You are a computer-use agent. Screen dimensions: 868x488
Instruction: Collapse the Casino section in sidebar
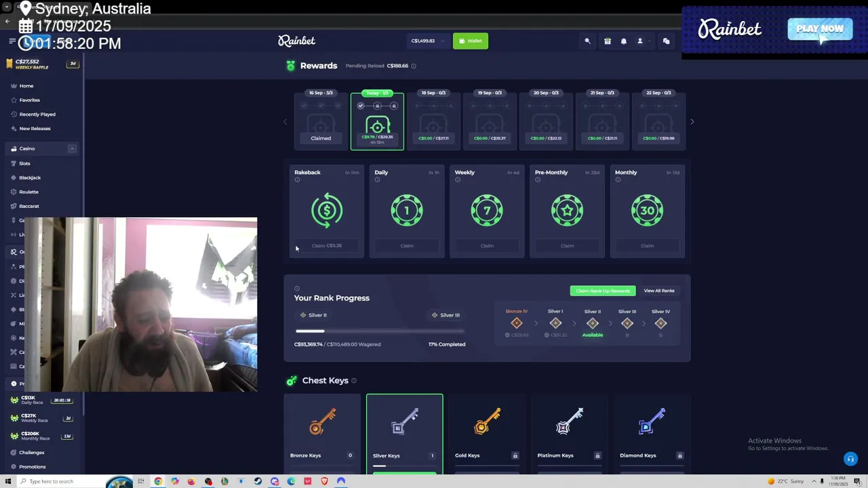[72, 148]
